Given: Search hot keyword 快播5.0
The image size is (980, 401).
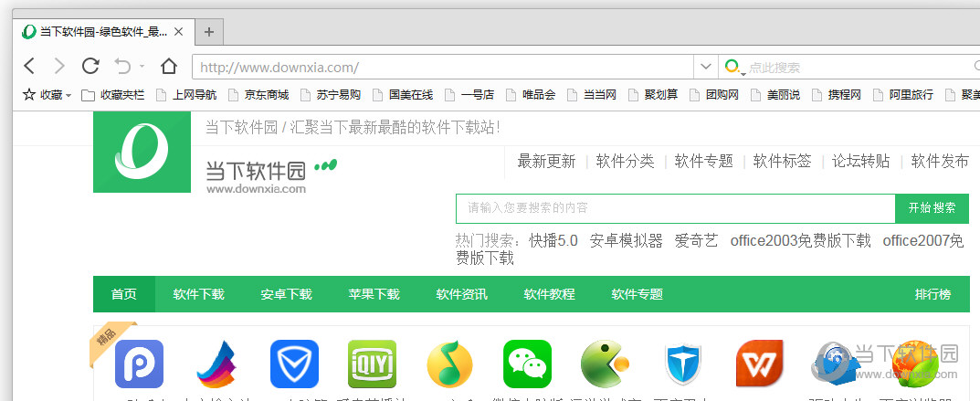Looking at the screenshot, I should click(x=553, y=241).
